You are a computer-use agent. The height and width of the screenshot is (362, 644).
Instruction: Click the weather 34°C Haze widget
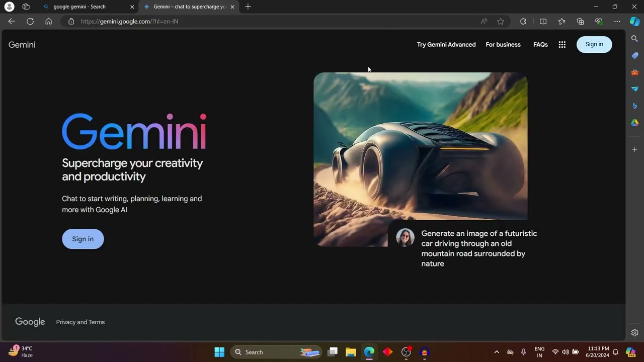21,351
